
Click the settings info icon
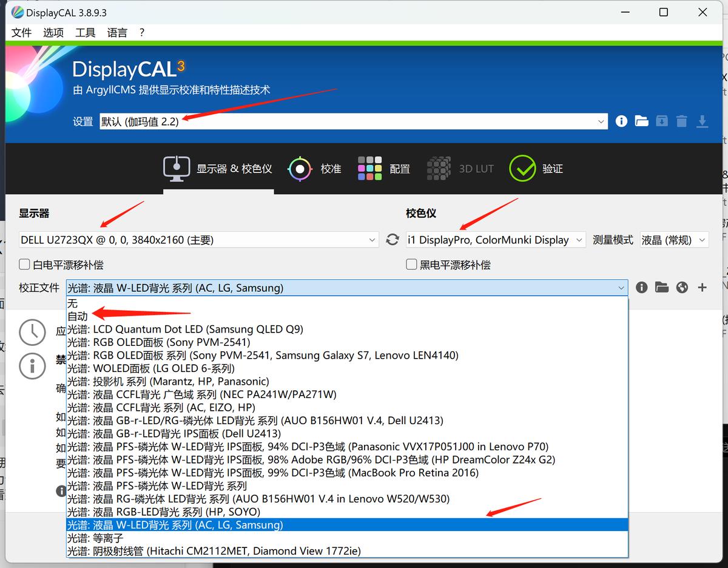click(621, 121)
